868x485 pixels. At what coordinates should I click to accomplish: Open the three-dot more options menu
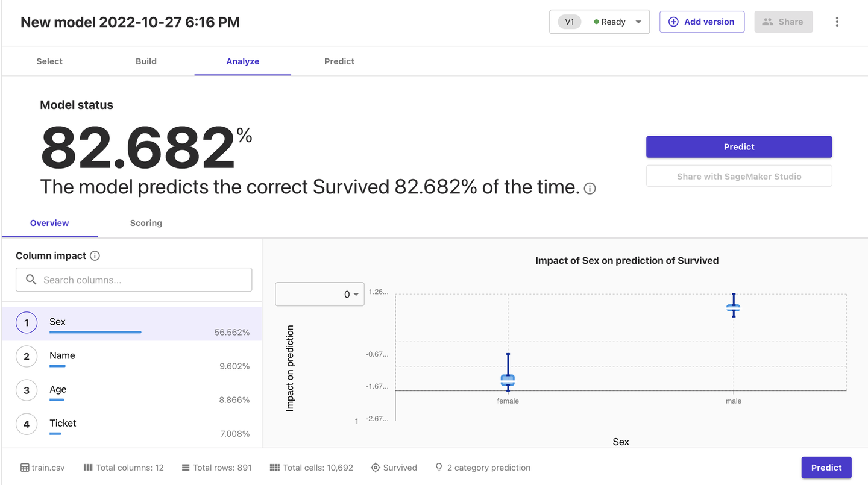click(837, 22)
